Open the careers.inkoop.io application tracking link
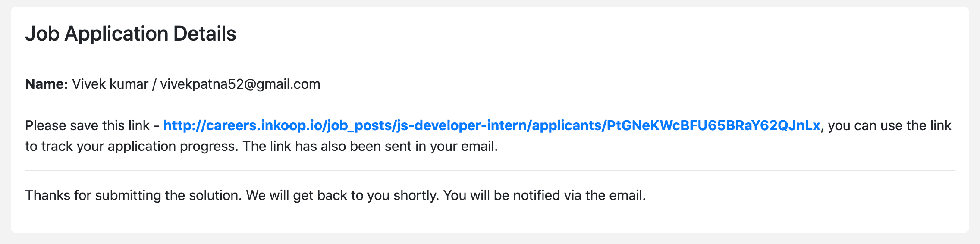This screenshot has height=244, width=980. pos(491,125)
